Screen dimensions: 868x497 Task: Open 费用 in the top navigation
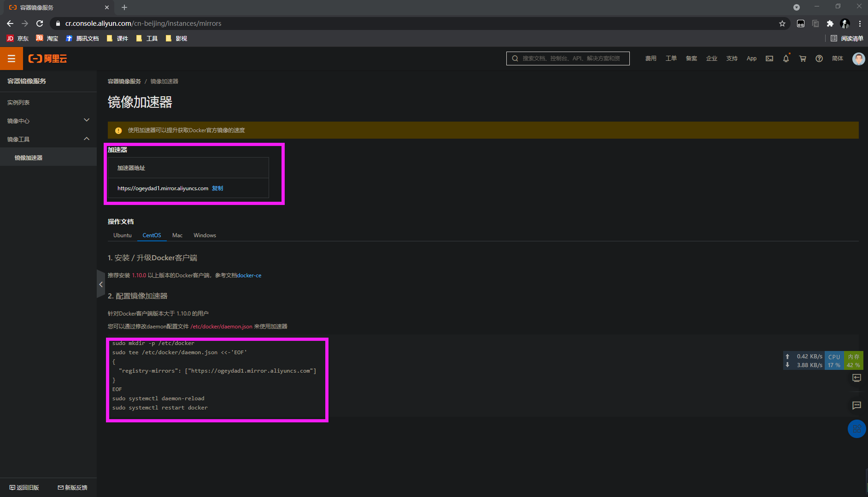[x=651, y=58]
